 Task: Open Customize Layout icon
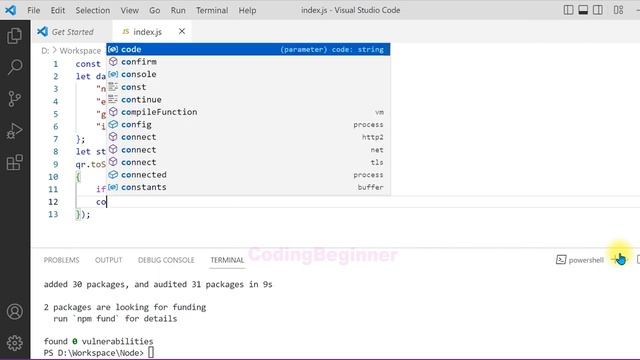618,10
